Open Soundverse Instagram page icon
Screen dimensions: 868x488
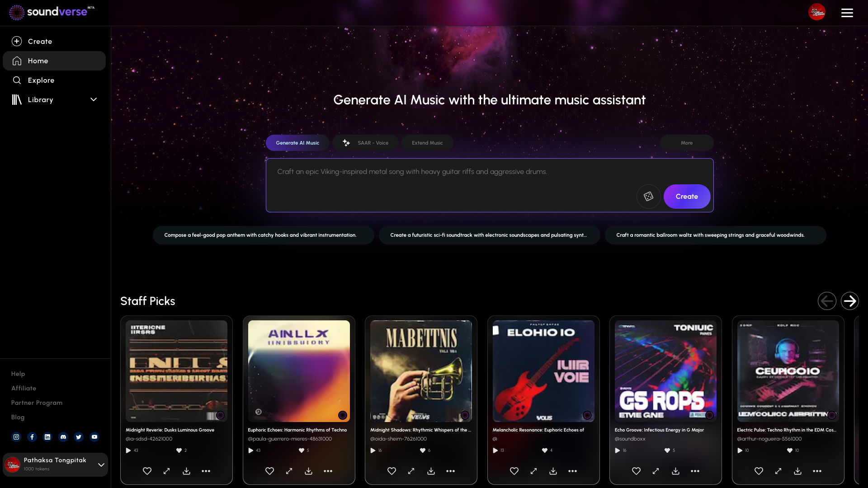pos(16,437)
